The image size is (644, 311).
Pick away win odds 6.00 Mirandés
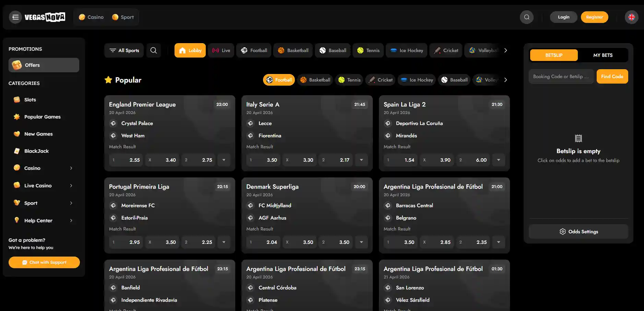tap(474, 160)
